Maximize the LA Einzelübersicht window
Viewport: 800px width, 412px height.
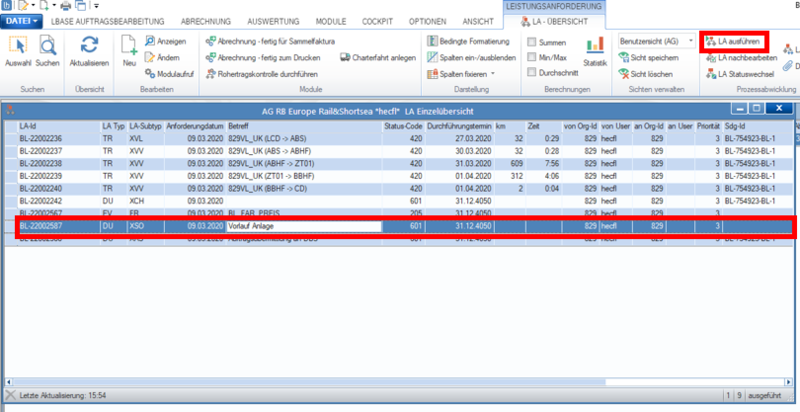coord(757,109)
